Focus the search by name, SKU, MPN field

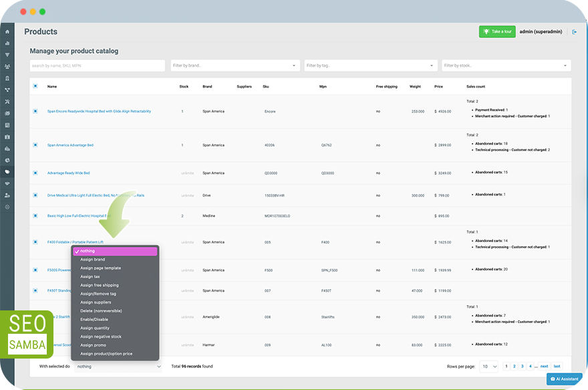[x=98, y=66]
